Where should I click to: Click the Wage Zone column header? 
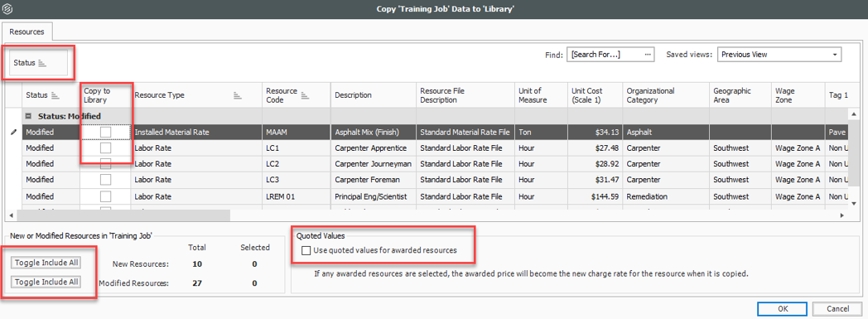pyautogui.click(x=798, y=95)
